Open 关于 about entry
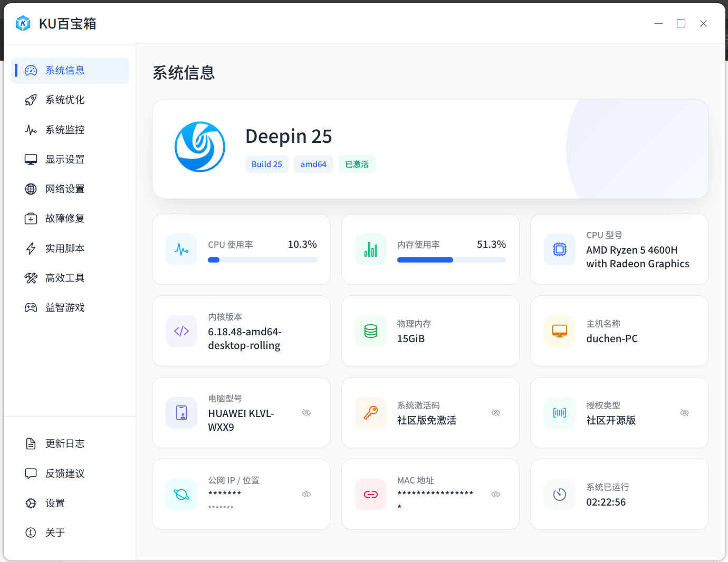728x562 pixels. point(70,532)
